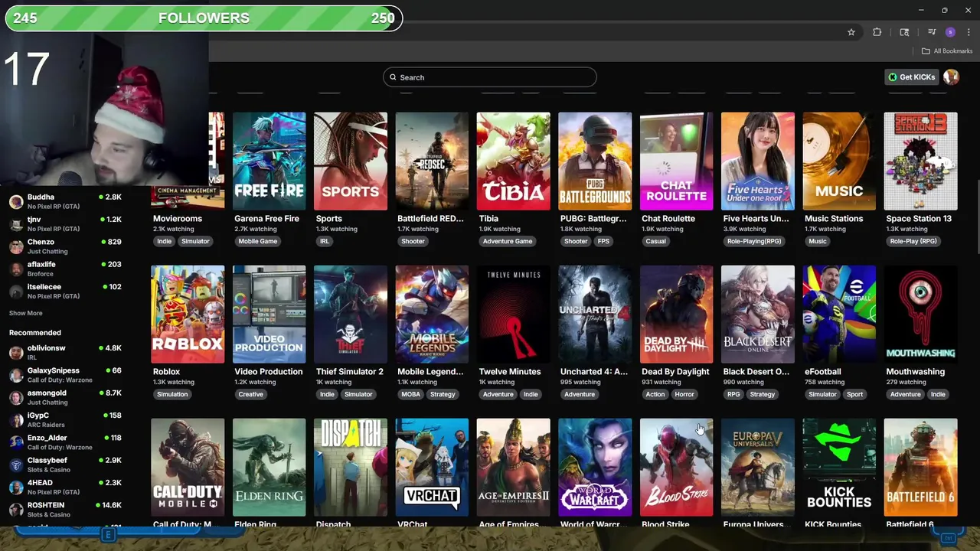Click the RPG tag under Black Desert
Viewport: 980px width, 551px height.
tap(733, 394)
